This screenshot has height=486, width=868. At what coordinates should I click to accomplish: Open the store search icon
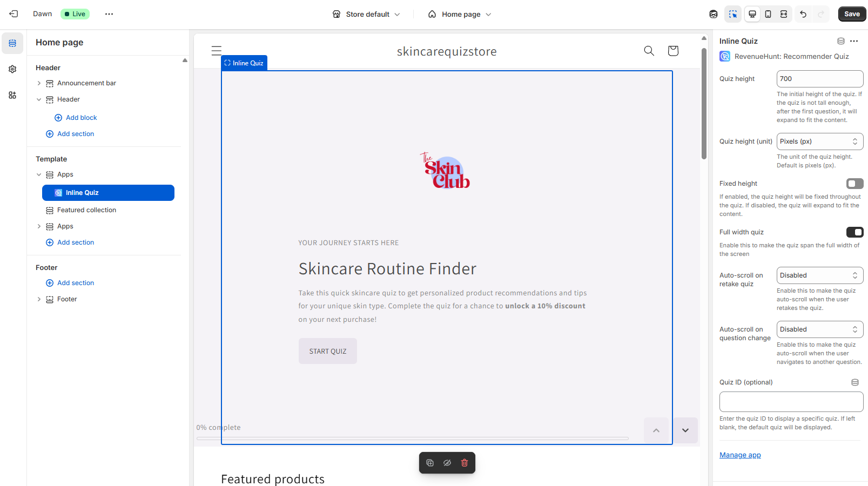(649, 51)
